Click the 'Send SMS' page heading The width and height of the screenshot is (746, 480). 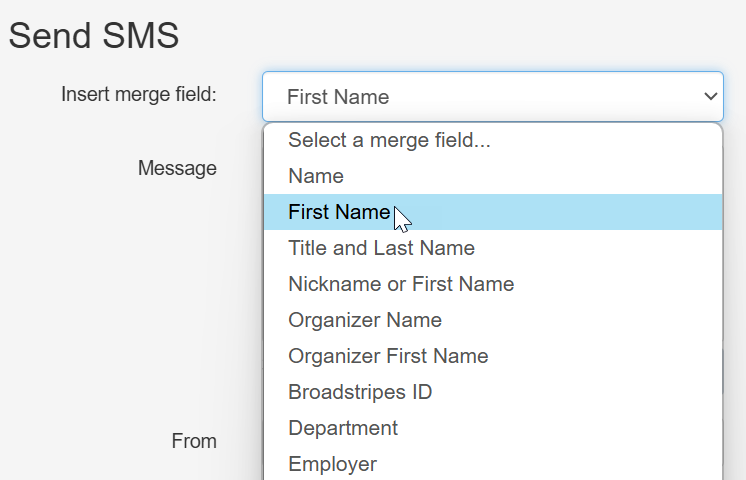(x=94, y=35)
